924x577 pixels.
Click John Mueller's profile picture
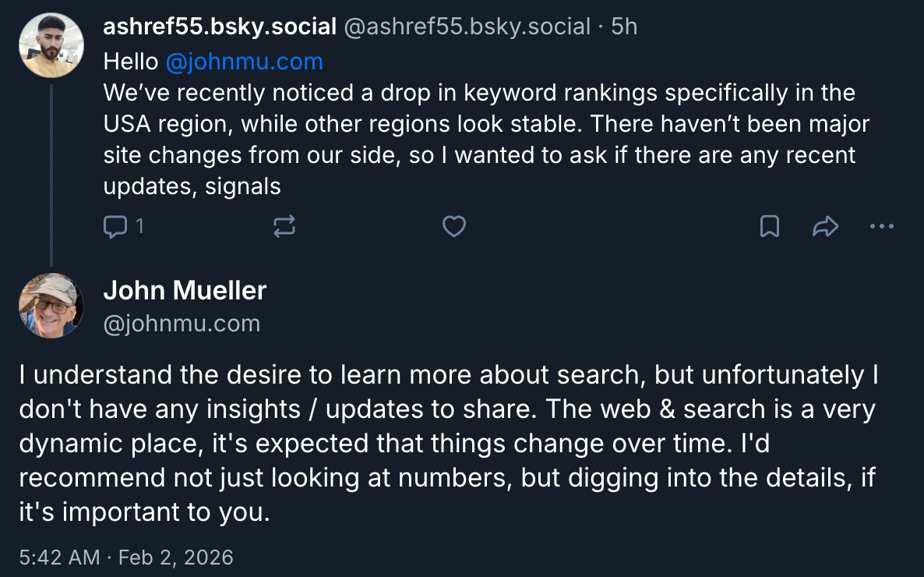click(51, 305)
